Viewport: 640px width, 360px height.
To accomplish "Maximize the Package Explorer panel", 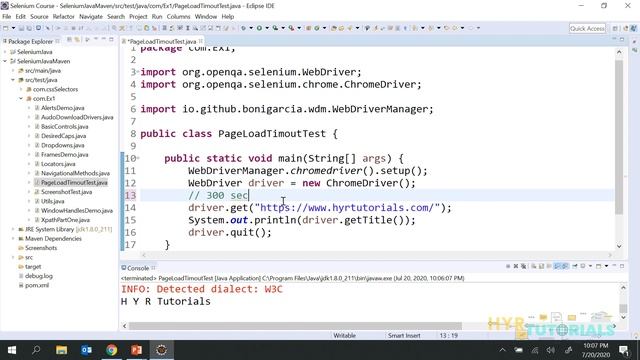I will pyautogui.click(x=111, y=39).
